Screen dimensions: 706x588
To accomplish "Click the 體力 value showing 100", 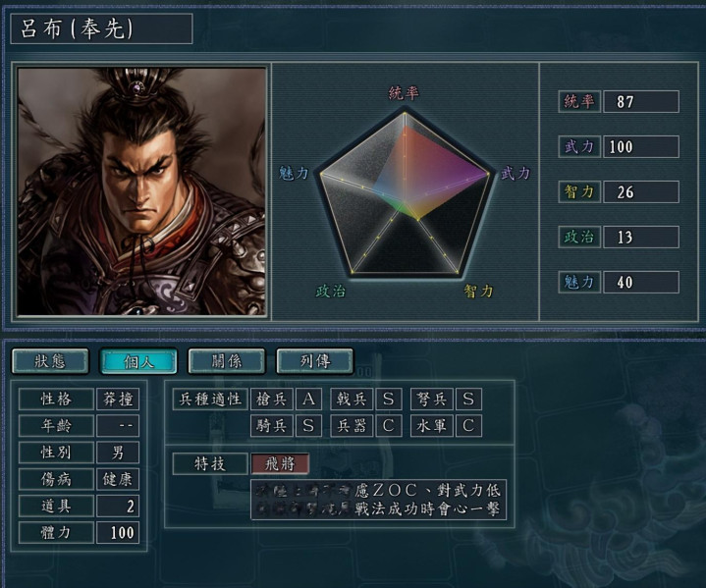I will click(118, 533).
